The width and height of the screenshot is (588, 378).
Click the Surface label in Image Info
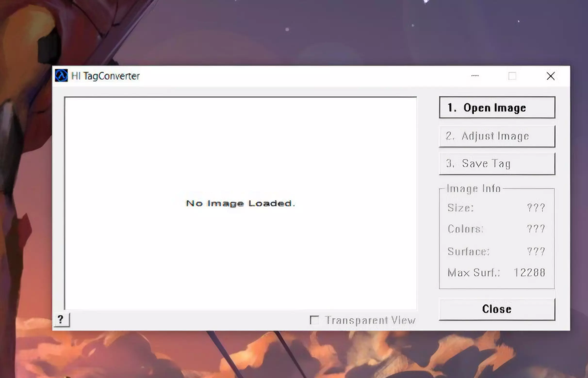pos(468,251)
